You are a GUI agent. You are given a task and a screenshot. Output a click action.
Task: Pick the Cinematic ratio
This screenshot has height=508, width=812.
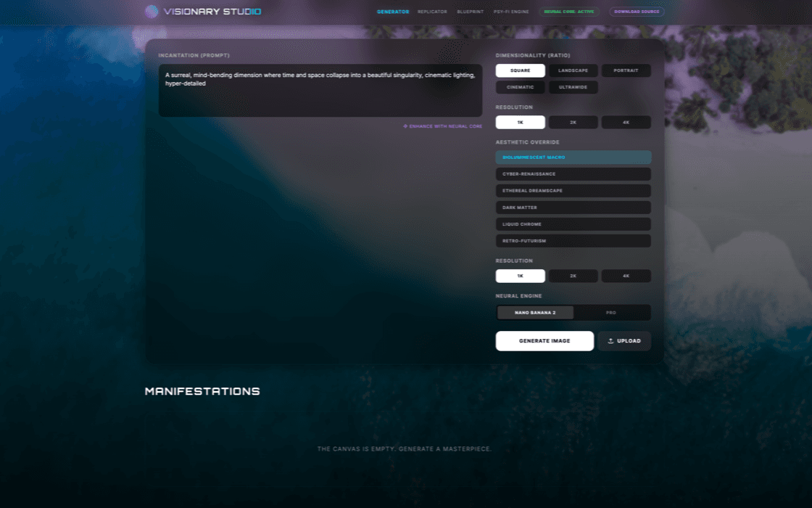coord(520,87)
